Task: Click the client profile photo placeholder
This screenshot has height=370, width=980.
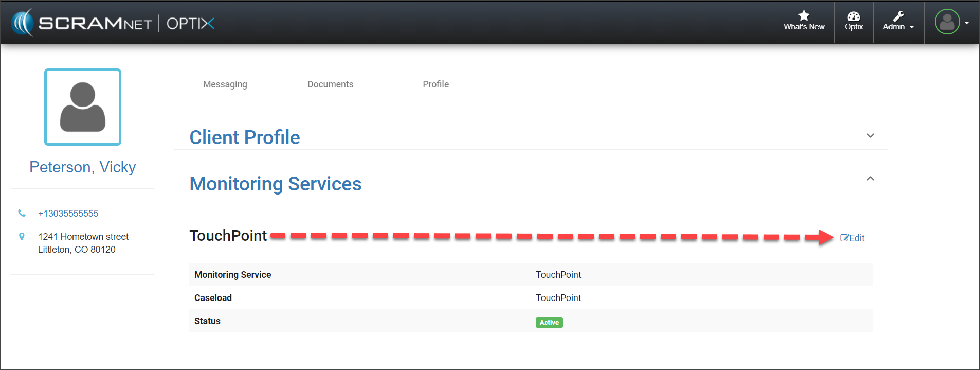Action: tap(83, 107)
